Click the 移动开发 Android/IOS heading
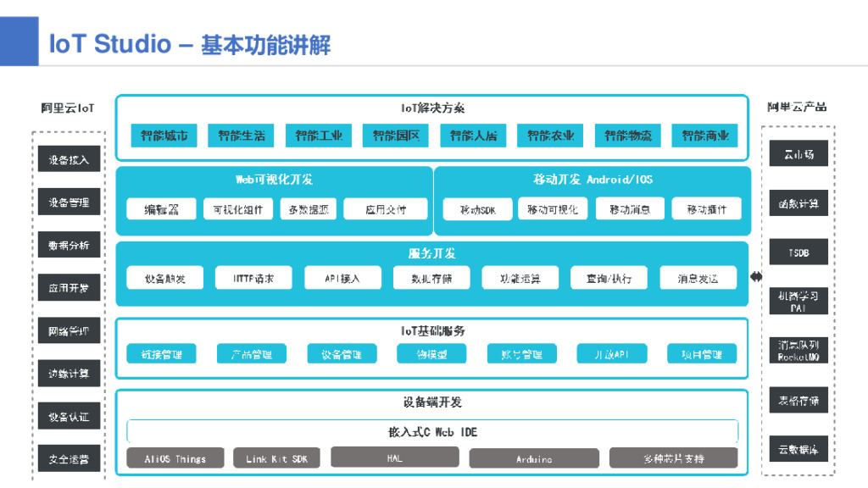The image size is (868, 488). 593,180
